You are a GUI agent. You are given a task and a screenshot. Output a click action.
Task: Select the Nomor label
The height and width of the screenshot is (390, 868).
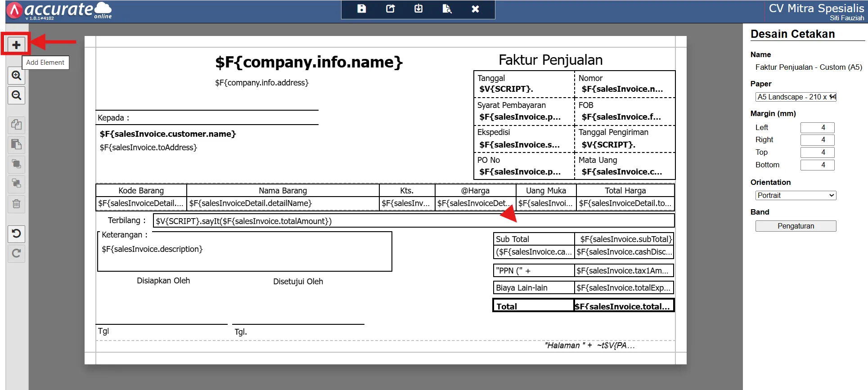pos(590,78)
